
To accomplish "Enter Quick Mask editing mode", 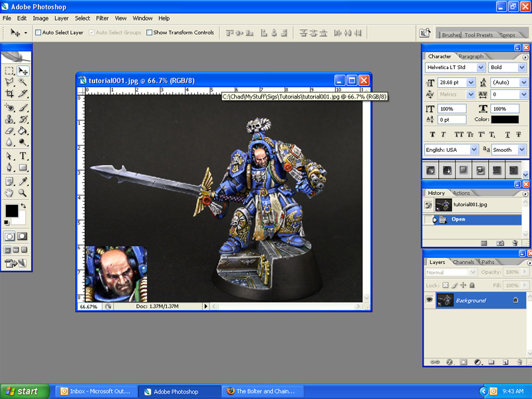I will tap(21, 236).
